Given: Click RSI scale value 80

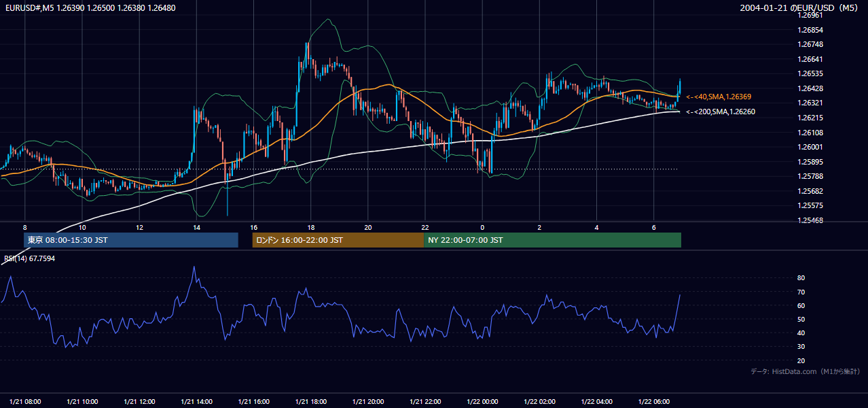Looking at the screenshot, I should tap(801, 278).
